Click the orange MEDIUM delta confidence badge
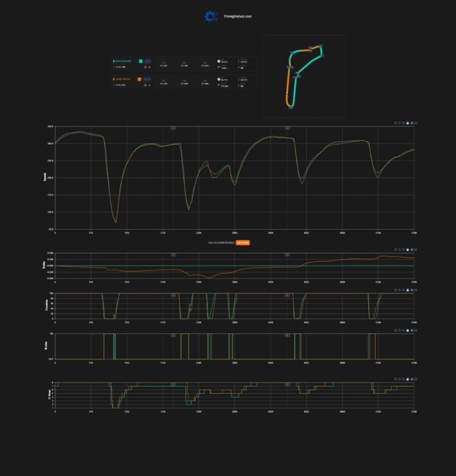 242,243
